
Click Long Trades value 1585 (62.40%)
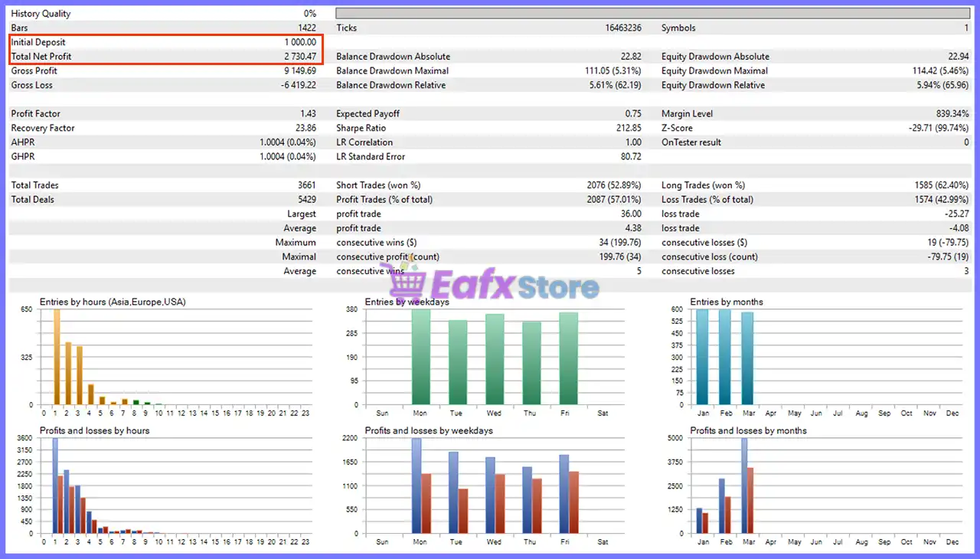(x=942, y=185)
